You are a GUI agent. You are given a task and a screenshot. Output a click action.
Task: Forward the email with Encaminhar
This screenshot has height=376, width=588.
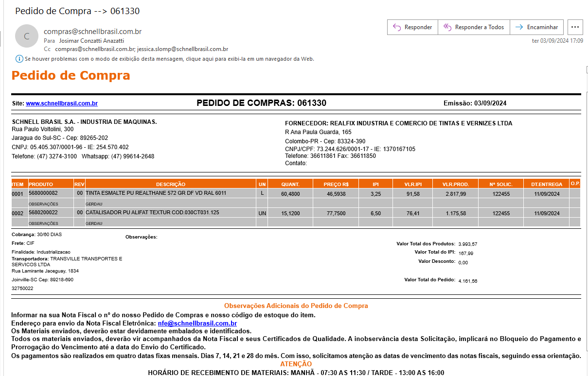click(x=537, y=27)
